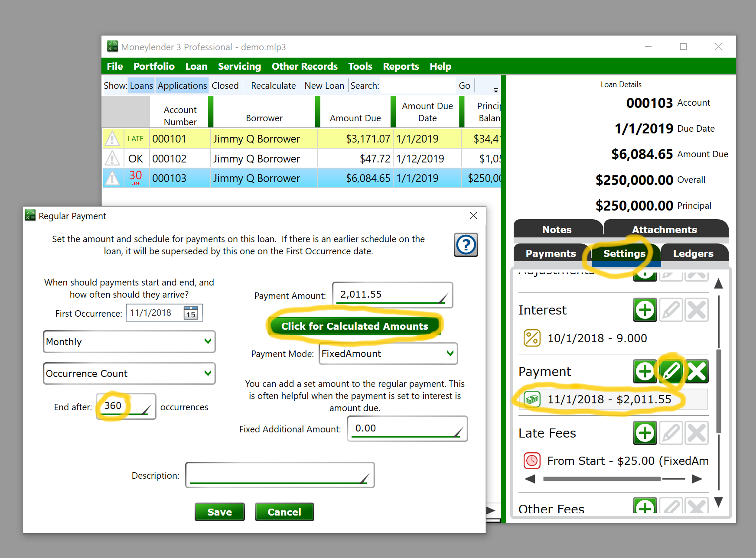Edit the Interest setting with pencil icon
756x558 pixels.
(671, 310)
